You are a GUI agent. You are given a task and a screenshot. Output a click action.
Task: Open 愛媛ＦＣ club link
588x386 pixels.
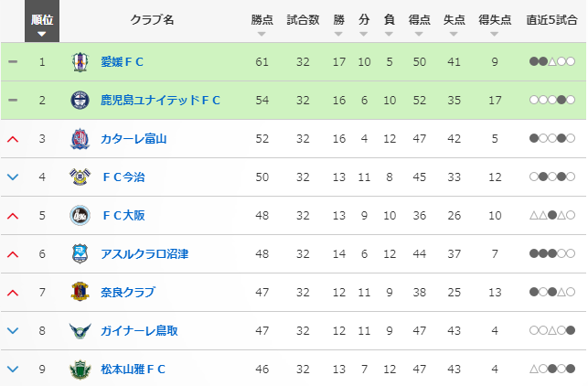point(123,62)
